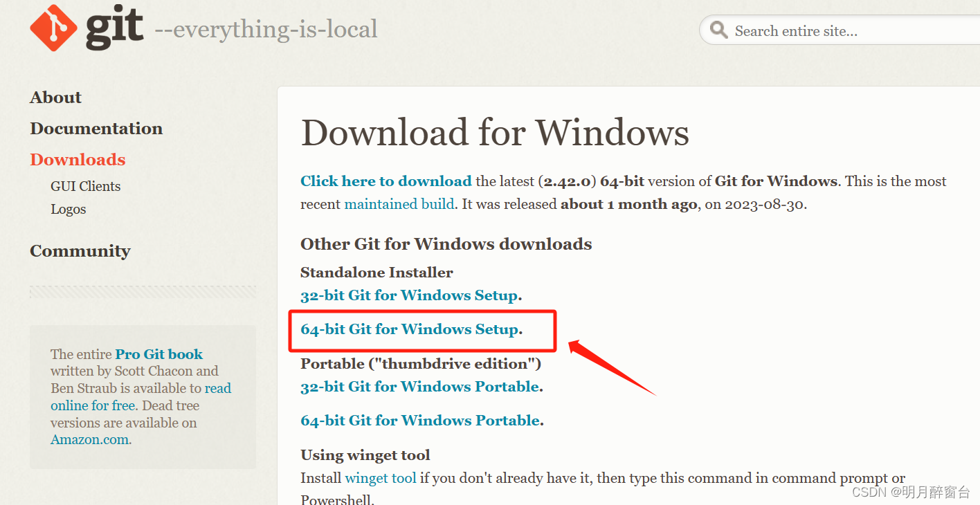This screenshot has height=505, width=980.
Task: Download 32-bit Git for Windows Setup
Action: [x=409, y=295]
